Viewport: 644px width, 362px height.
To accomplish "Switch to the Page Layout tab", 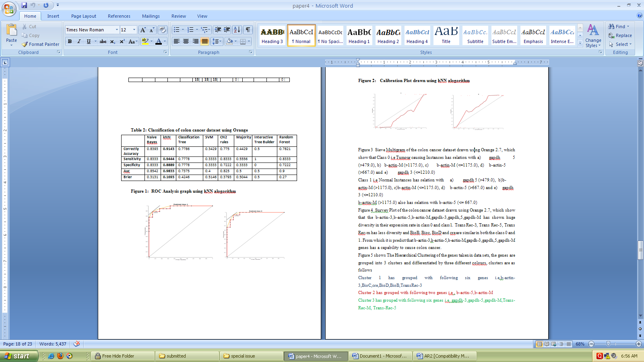I will (84, 16).
